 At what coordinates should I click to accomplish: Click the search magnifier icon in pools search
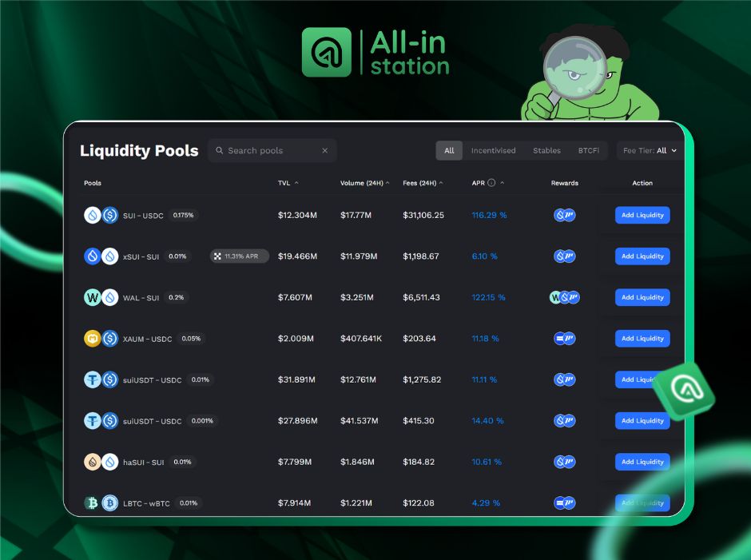220,150
